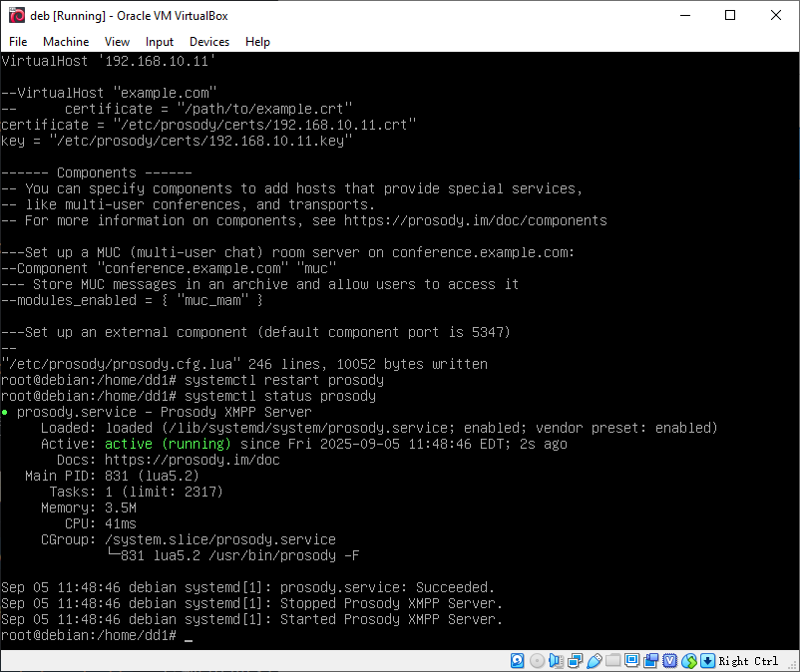The image size is (800, 672).
Task: Toggle the mouse integration status icon
Action: click(689, 661)
